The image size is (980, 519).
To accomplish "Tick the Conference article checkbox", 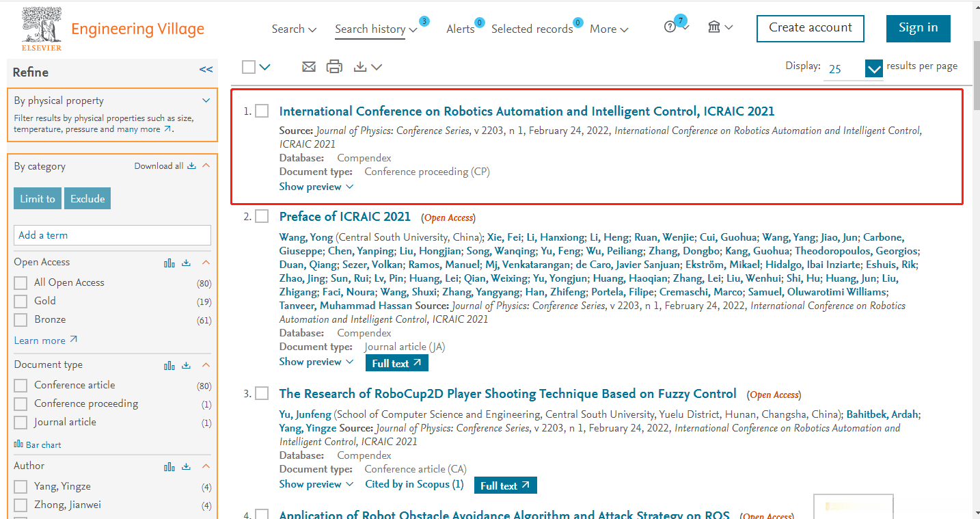I will [21, 386].
